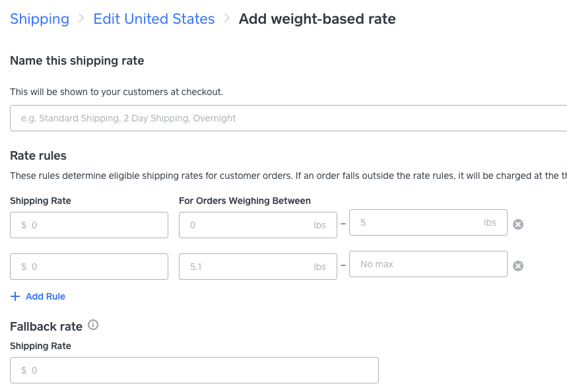Open the Edit United States breadcrumb

154,18
